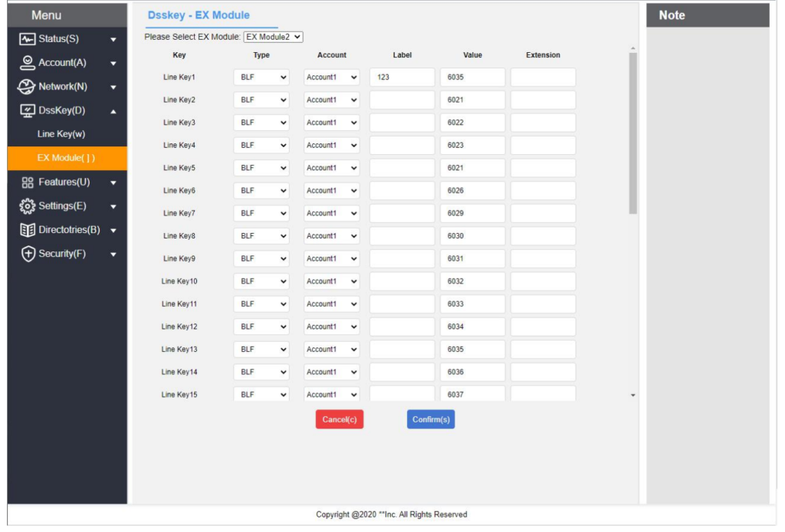
Task: Open the EX Module selection dropdown
Action: coord(274,37)
